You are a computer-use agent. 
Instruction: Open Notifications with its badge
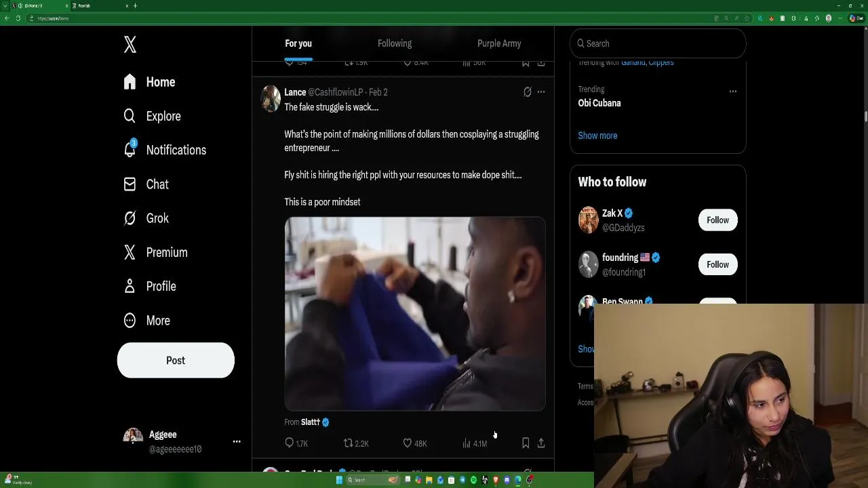[x=165, y=150]
